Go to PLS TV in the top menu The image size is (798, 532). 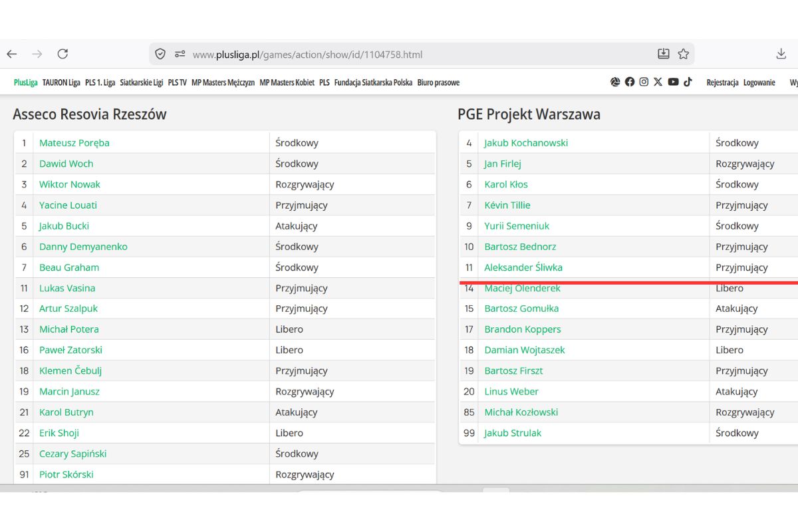point(177,82)
